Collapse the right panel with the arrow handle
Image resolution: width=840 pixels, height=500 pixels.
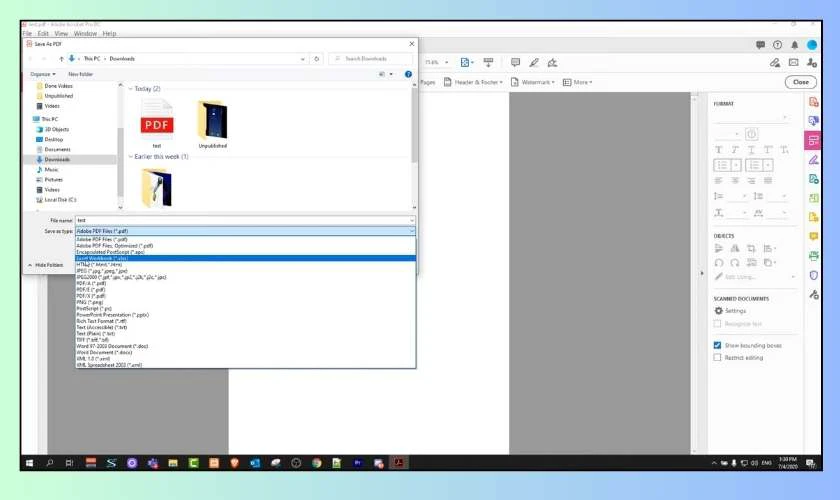(x=702, y=273)
